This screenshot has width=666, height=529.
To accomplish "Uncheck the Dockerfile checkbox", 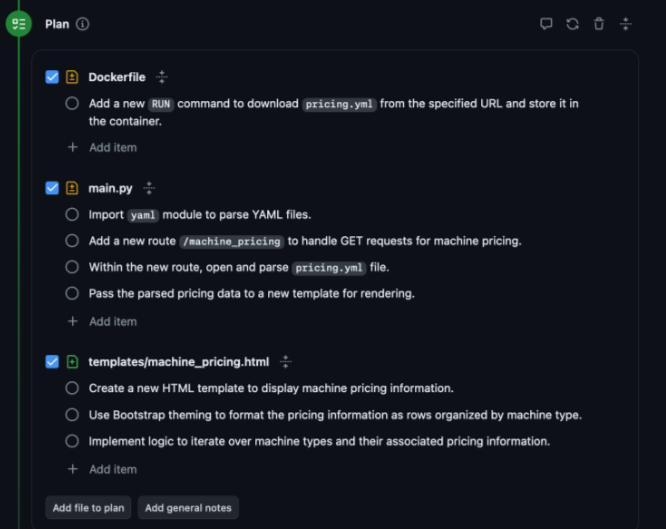I will 52,77.
